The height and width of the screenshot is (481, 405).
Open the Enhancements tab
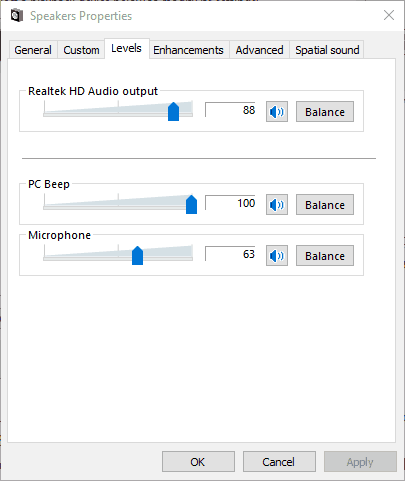[x=188, y=50]
